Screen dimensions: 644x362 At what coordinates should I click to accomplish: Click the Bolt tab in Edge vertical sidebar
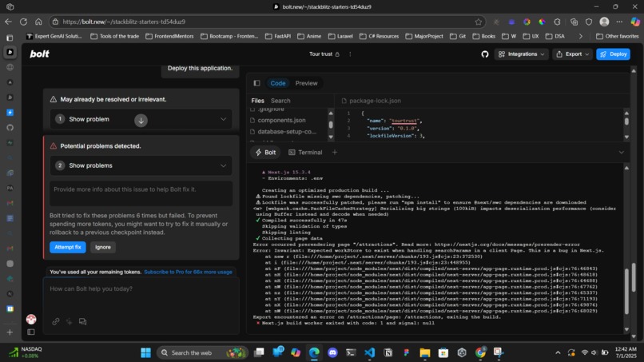(10, 52)
